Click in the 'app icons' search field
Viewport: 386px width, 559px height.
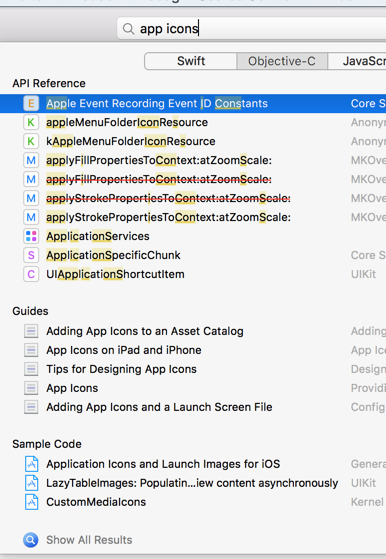tap(252, 29)
